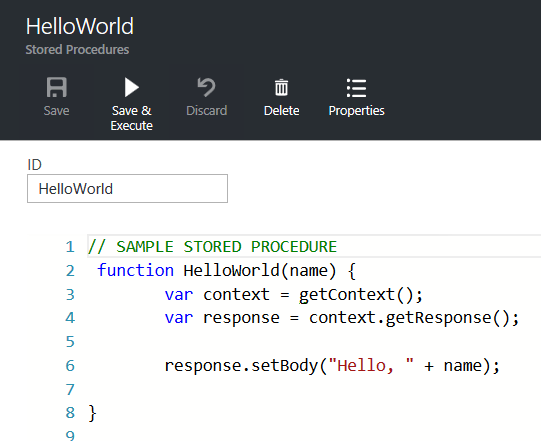The width and height of the screenshot is (541, 441).
Task: Click line number 1 in the gutter
Action: coord(70,247)
